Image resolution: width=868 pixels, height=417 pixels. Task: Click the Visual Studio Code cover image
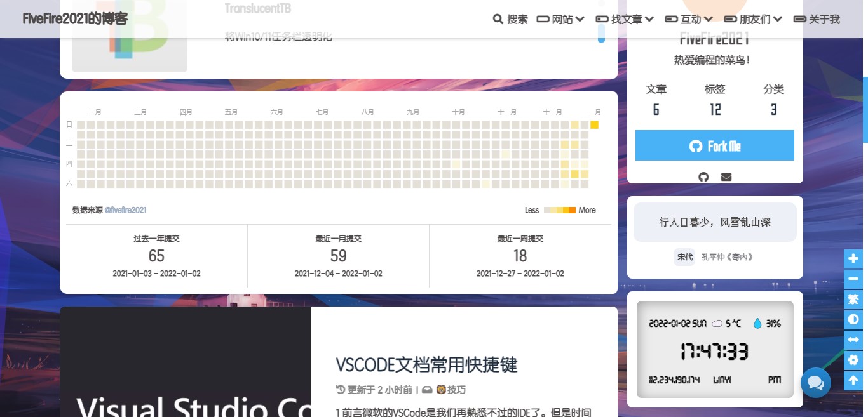tap(185, 362)
